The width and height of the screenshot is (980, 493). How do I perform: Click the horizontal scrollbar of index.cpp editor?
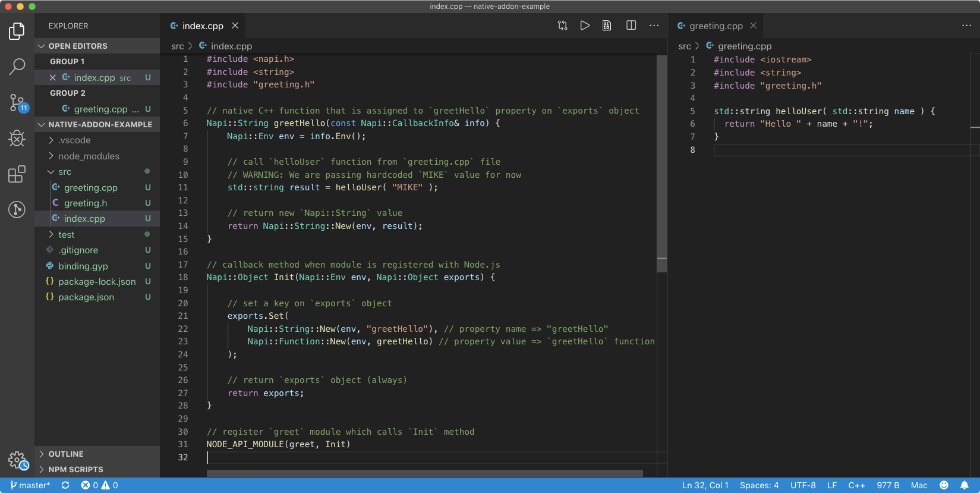point(425,473)
